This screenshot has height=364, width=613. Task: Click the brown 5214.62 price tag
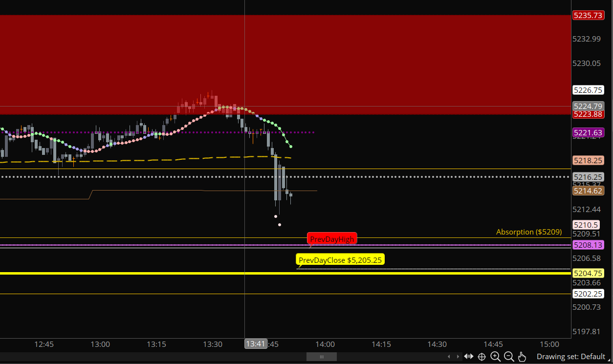pyautogui.click(x=588, y=191)
